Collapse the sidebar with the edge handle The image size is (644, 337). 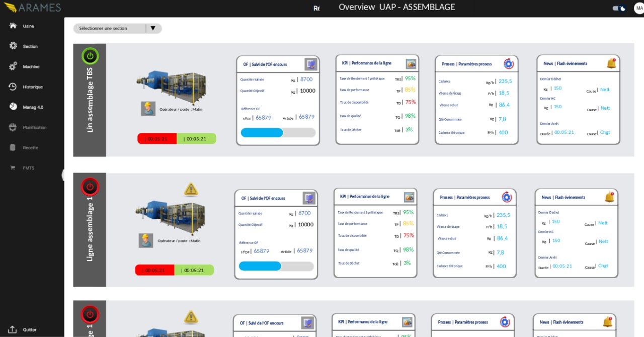[x=64, y=175]
